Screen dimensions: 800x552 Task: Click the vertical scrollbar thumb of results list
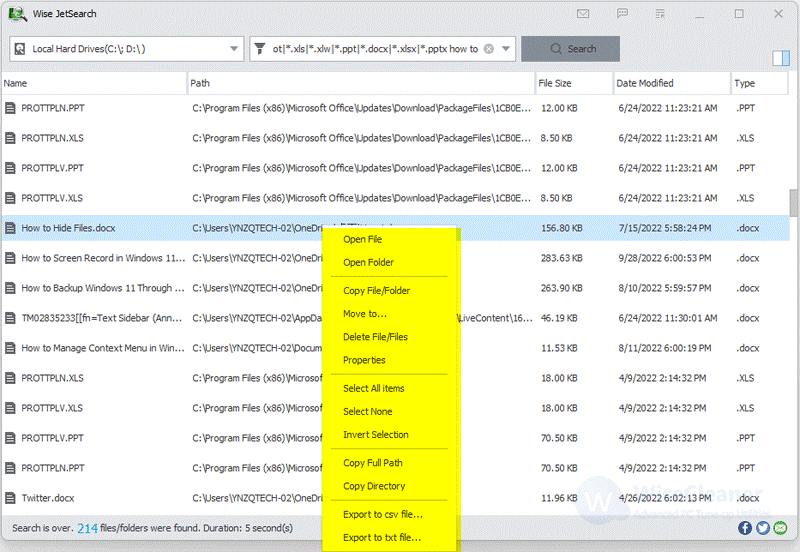(x=793, y=203)
